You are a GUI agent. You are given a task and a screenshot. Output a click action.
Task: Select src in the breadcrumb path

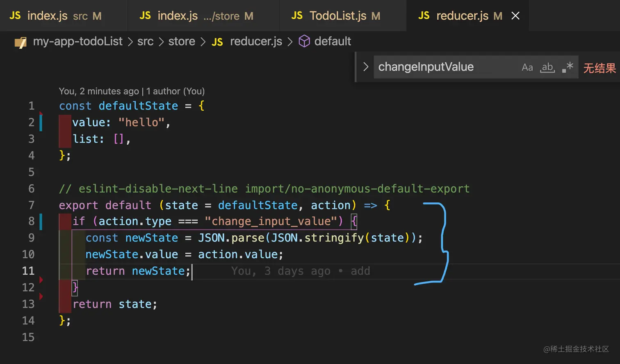(145, 41)
